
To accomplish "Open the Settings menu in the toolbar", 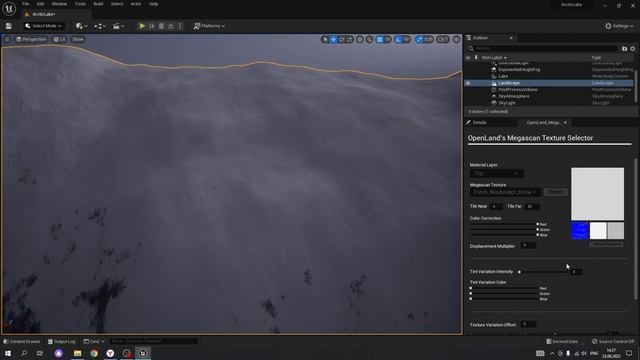I will click(619, 26).
